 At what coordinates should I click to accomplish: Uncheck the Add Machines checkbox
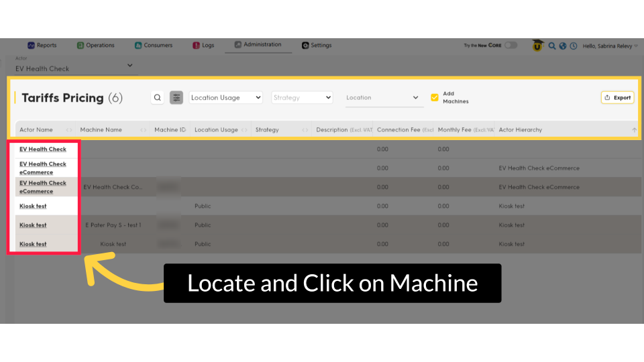pyautogui.click(x=435, y=97)
